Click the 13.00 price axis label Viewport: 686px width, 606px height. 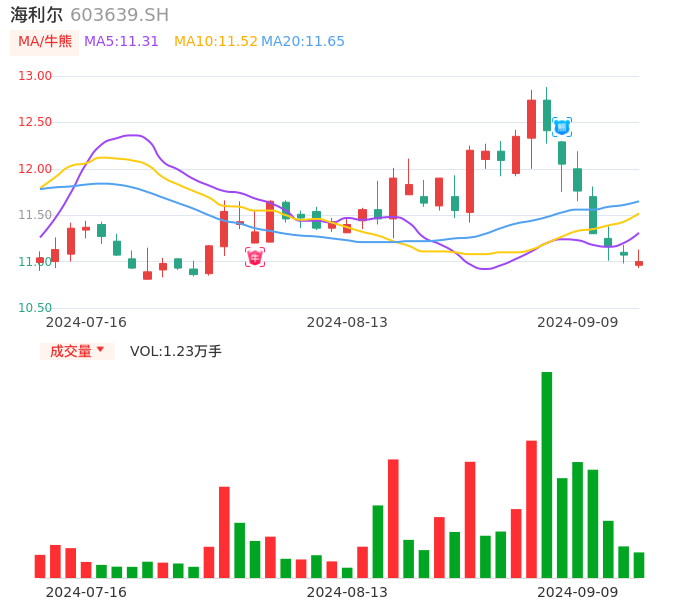pos(35,76)
